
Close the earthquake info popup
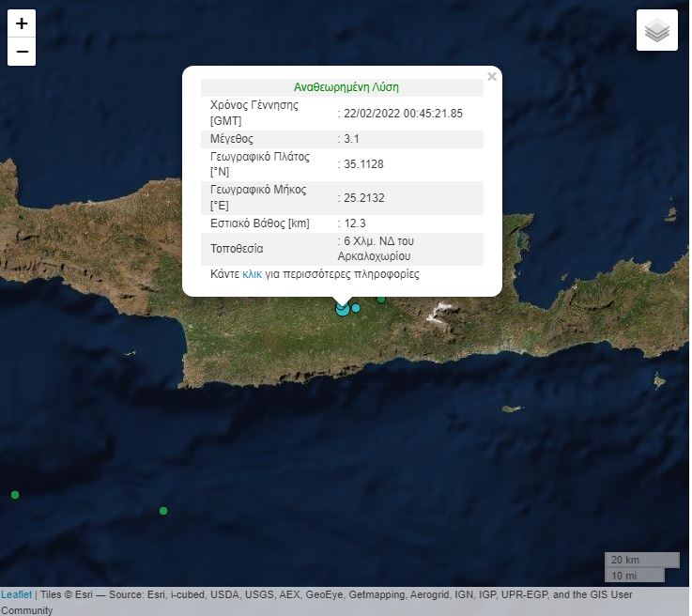coord(491,77)
